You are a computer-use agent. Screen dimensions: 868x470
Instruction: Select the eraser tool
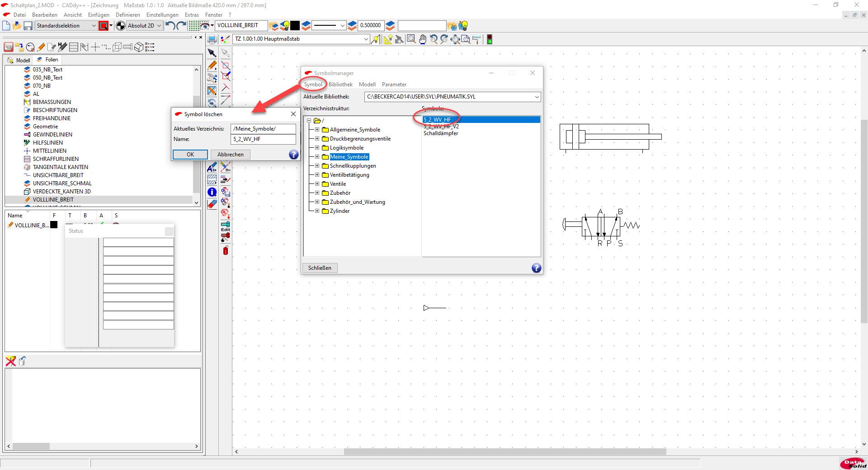tap(212, 204)
